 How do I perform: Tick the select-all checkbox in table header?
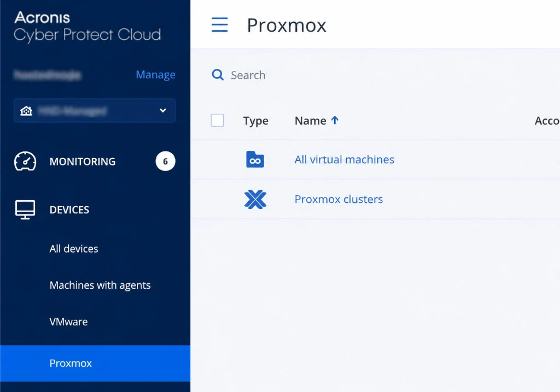coord(217,120)
